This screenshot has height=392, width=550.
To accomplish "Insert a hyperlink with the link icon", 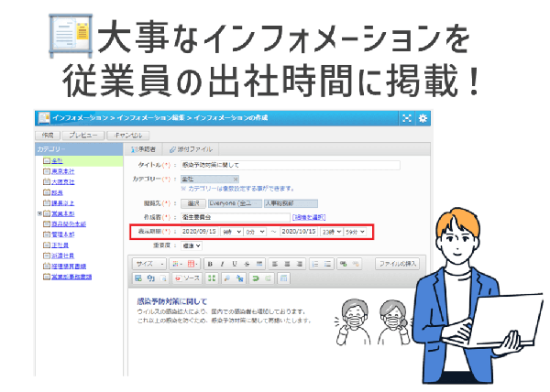I will [x=343, y=264].
